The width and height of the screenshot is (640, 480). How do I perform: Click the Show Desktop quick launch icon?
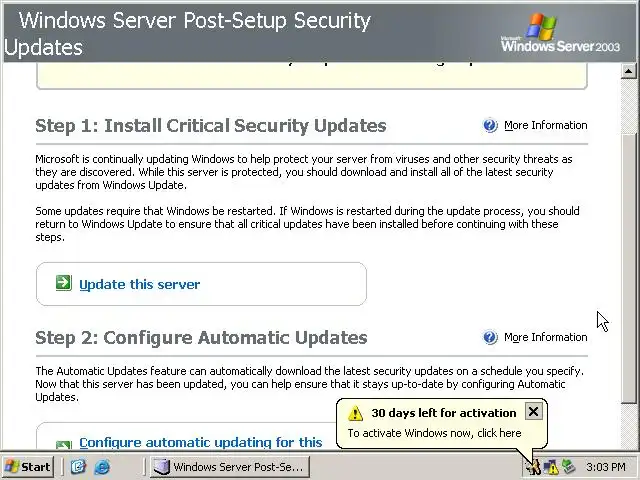point(79,467)
